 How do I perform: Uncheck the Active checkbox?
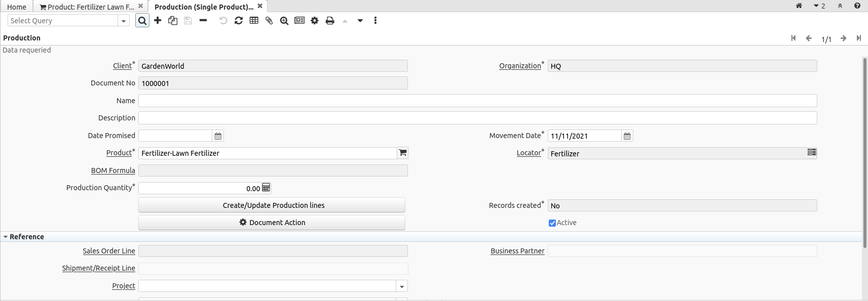click(552, 223)
